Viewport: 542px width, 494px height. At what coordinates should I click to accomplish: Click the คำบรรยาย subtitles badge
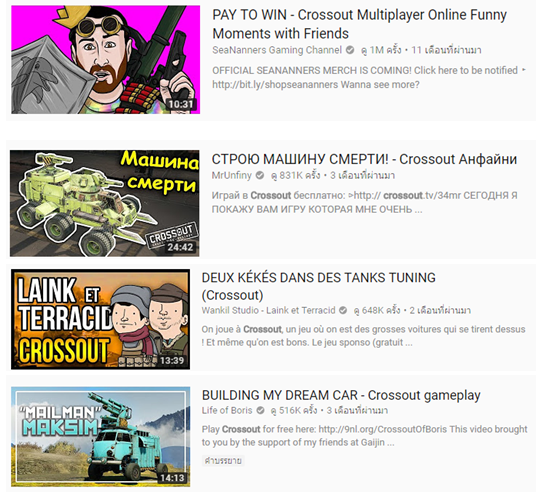click(223, 460)
